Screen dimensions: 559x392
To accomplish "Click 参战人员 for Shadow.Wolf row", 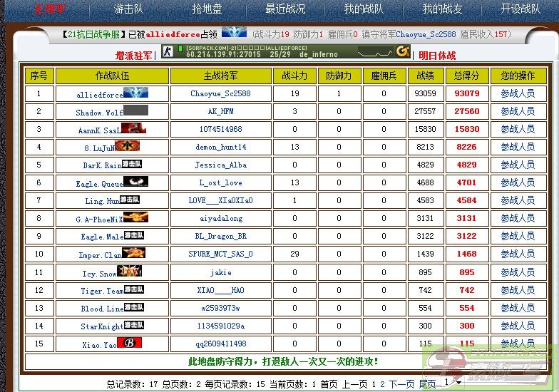I will click(x=517, y=111).
